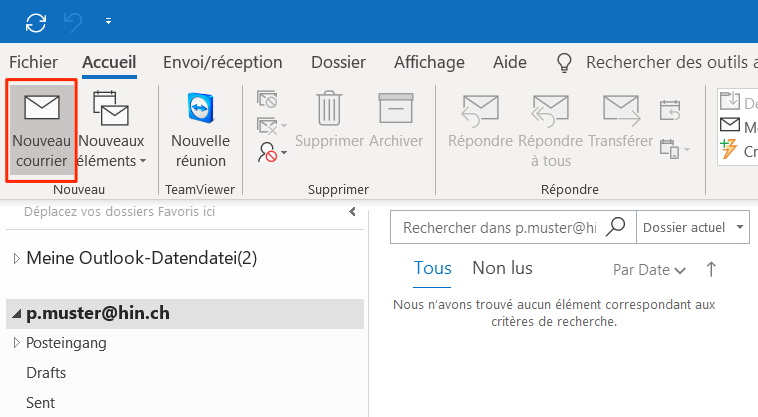Open the Aide tab
Screen dimensions: 758x417
(510, 62)
